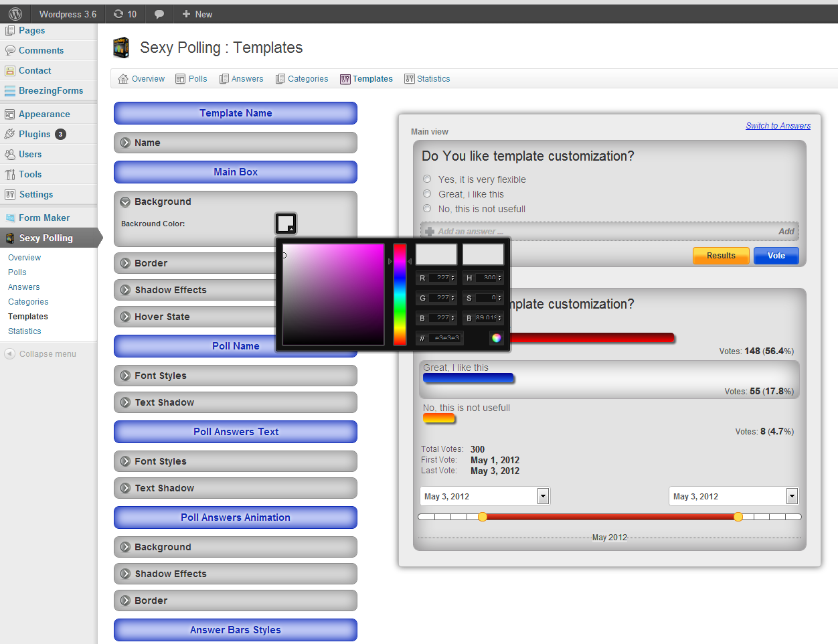The width and height of the screenshot is (838, 644).
Task: Click the Users menu icon
Action: (10, 155)
